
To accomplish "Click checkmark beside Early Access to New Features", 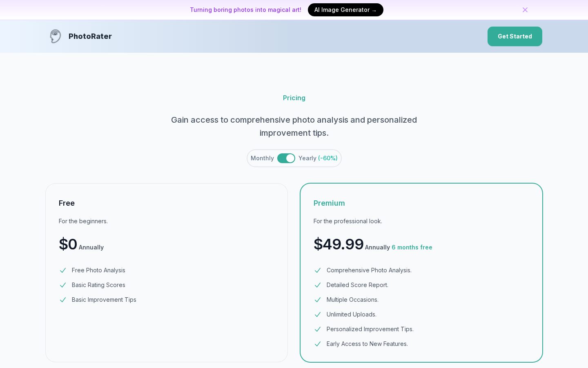I will click(x=318, y=344).
